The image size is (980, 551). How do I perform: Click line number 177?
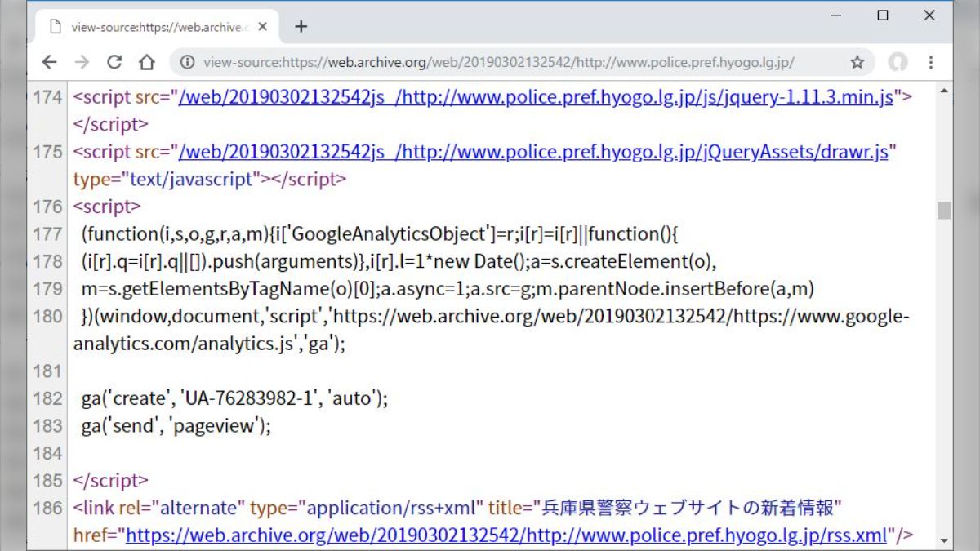click(47, 234)
